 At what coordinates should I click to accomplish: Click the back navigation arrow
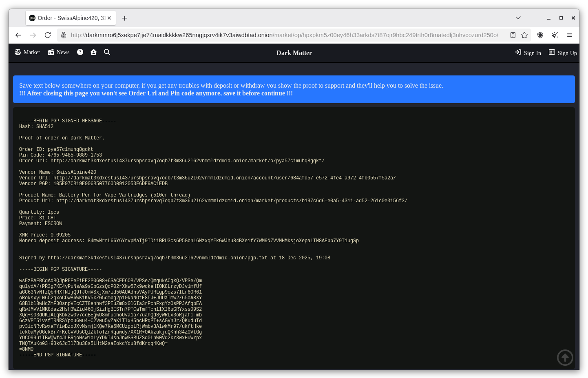point(18,35)
